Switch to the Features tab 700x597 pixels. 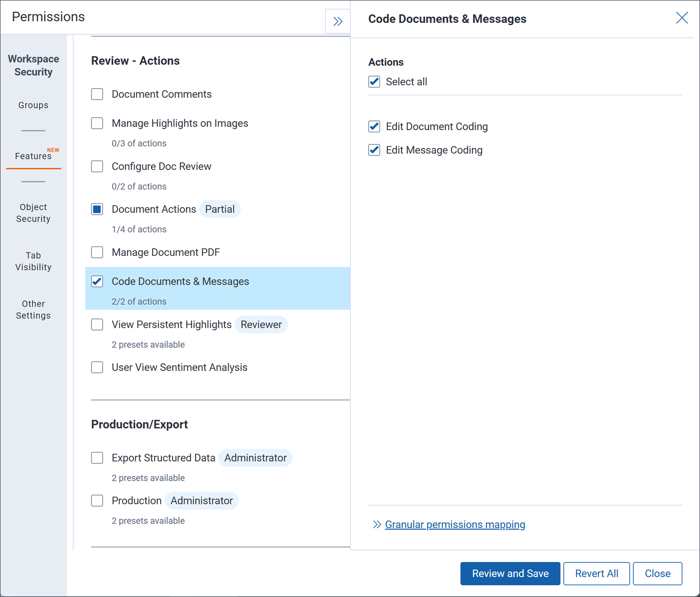pos(33,156)
